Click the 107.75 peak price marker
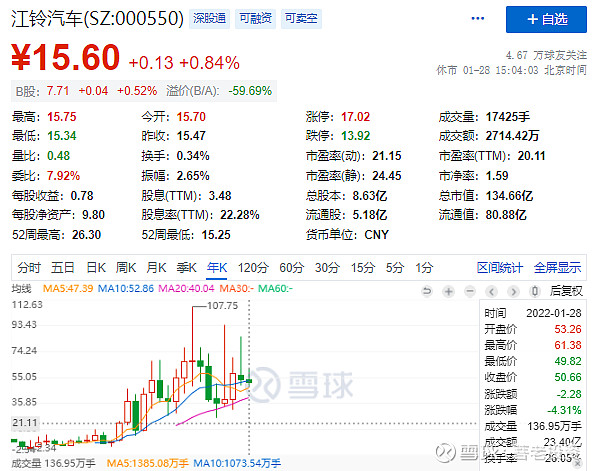598x471 pixels. click(222, 306)
